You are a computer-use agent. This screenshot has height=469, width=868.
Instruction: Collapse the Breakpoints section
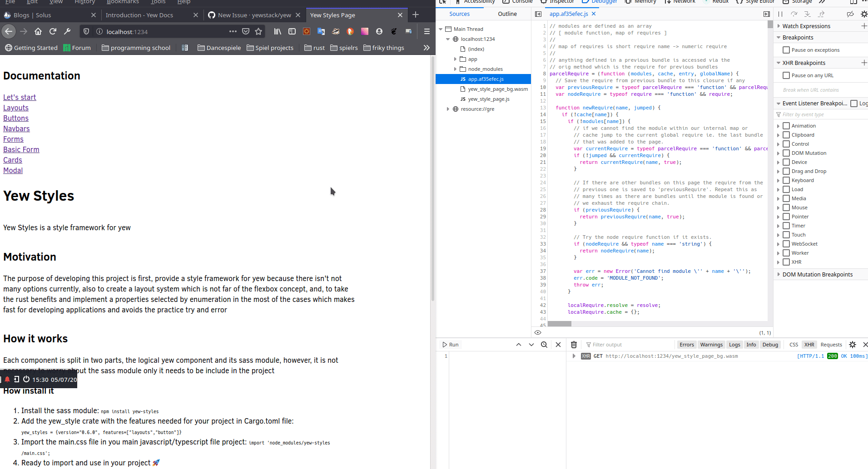coord(779,37)
